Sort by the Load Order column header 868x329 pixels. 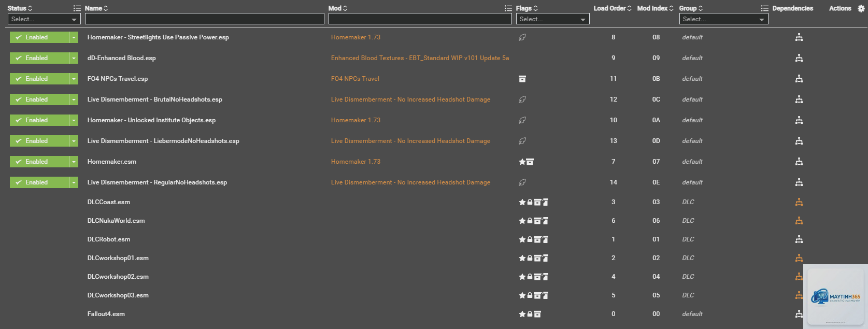[613, 8]
